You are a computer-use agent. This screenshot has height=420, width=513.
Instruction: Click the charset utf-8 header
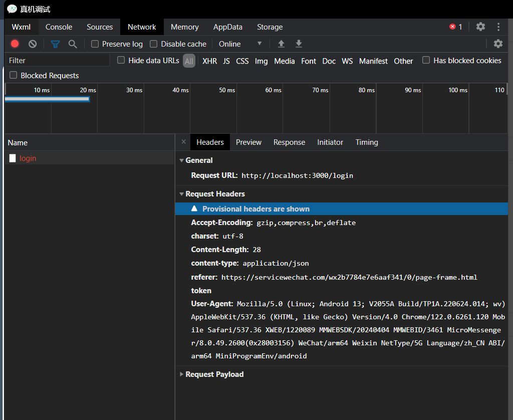click(217, 236)
